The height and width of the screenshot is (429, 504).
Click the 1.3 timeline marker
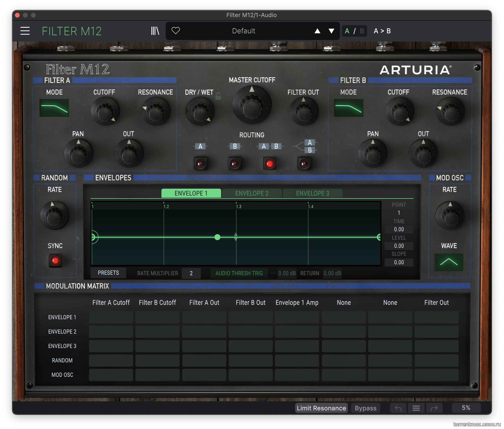click(239, 207)
